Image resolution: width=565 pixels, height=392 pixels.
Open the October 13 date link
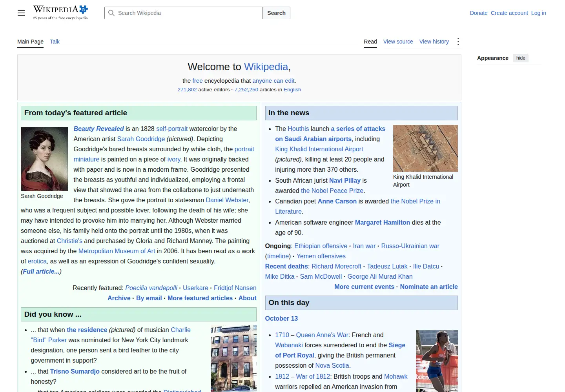tap(281, 318)
